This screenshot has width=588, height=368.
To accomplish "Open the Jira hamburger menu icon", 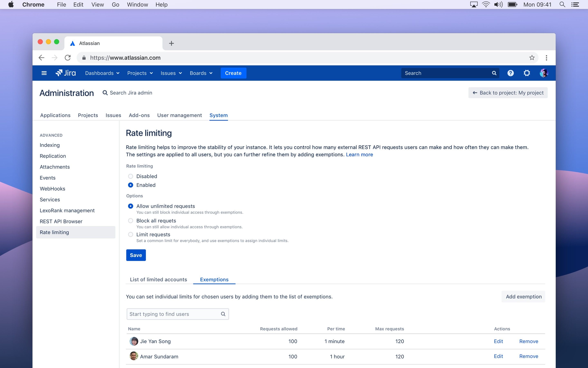I will click(x=44, y=73).
